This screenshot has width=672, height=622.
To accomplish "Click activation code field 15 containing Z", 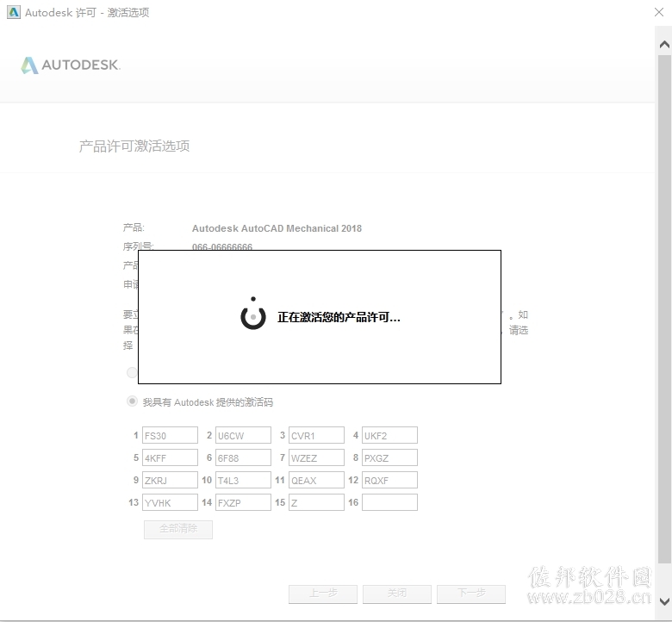I will click(316, 502).
